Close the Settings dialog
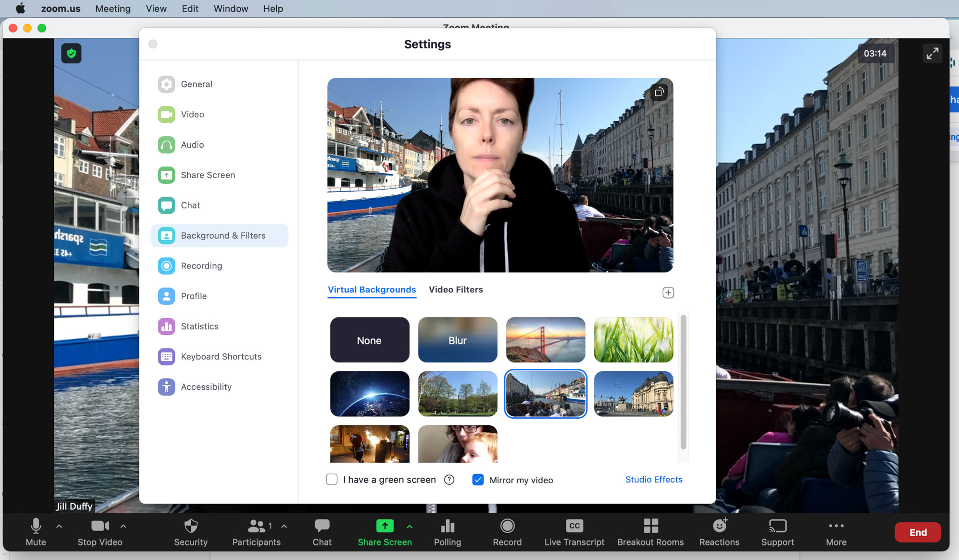This screenshot has height=560, width=959. point(153,44)
